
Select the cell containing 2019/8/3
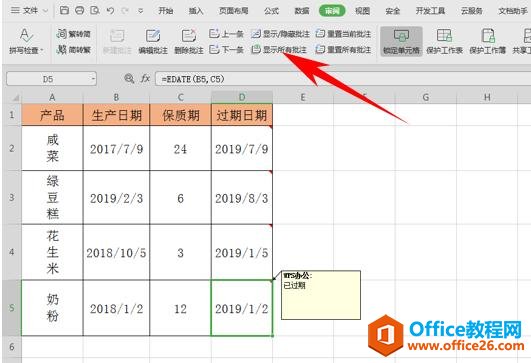242,197
